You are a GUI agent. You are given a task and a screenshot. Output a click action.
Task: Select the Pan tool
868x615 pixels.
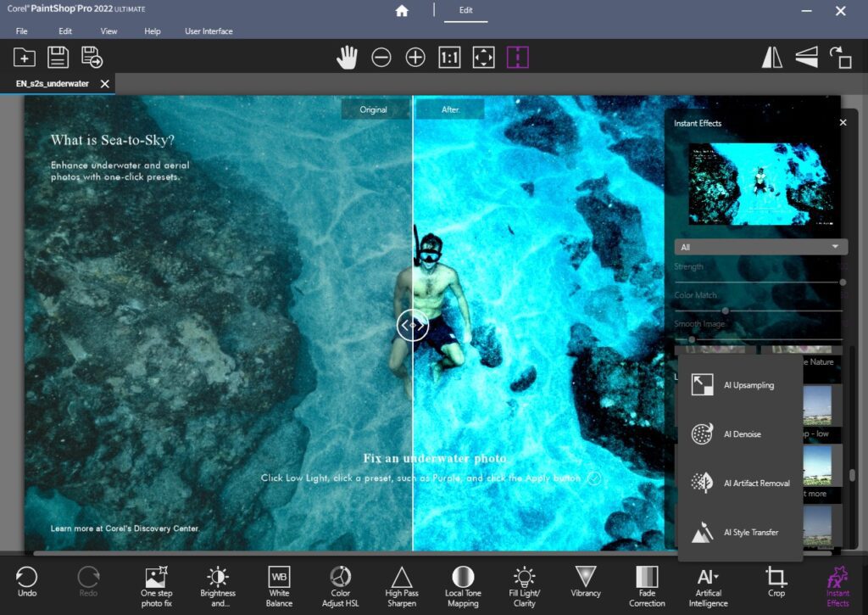(x=347, y=57)
